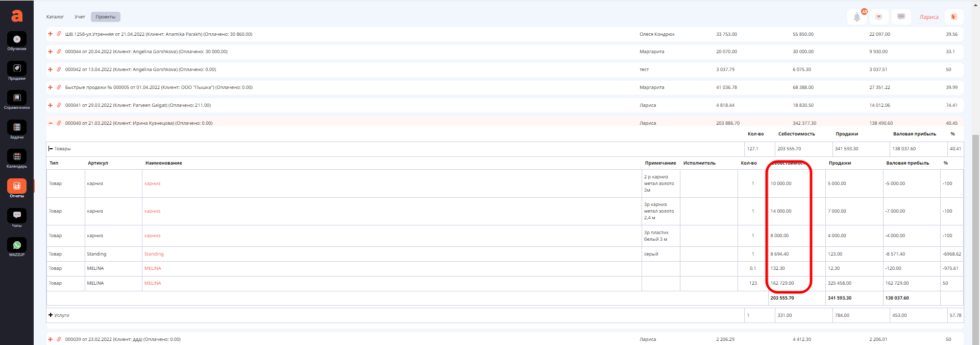Open the Продажи sidebar section

[17, 71]
